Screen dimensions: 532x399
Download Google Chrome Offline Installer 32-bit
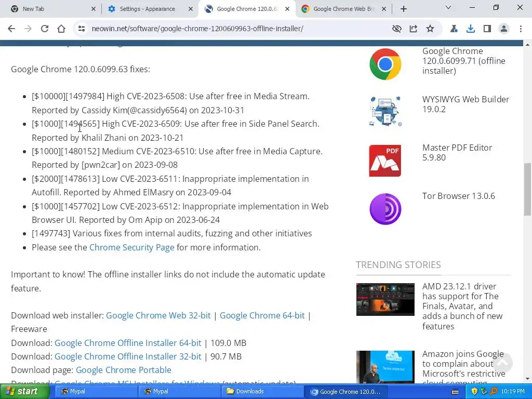pyautogui.click(x=128, y=356)
